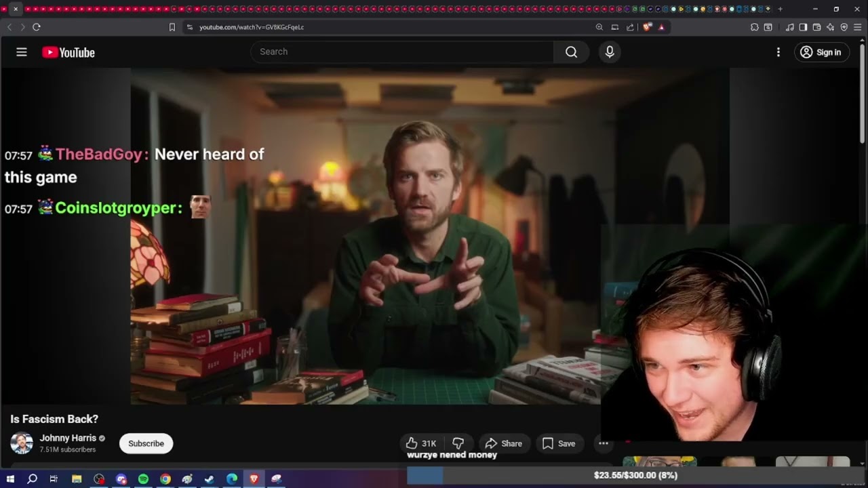Screen dimensions: 868x488
Task: Click the address bar URL youtube.com/watch
Action: (252, 27)
